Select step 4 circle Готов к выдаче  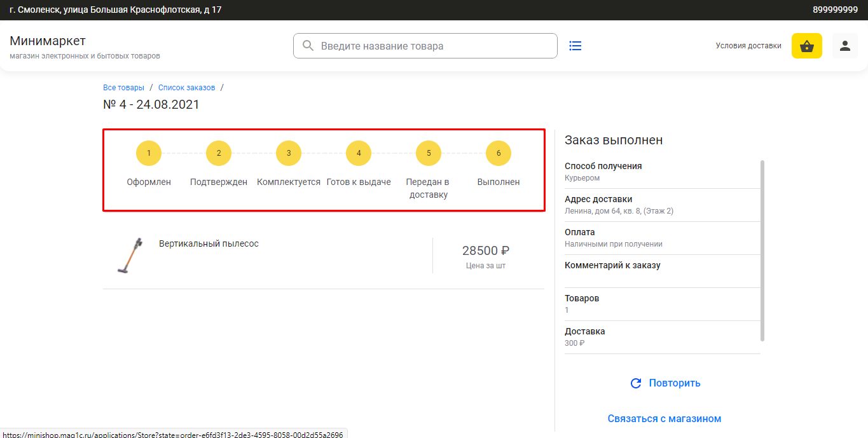359,153
